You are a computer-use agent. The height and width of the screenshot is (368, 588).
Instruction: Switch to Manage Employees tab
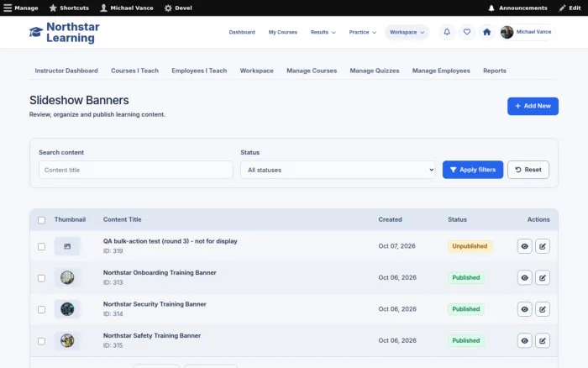click(441, 71)
